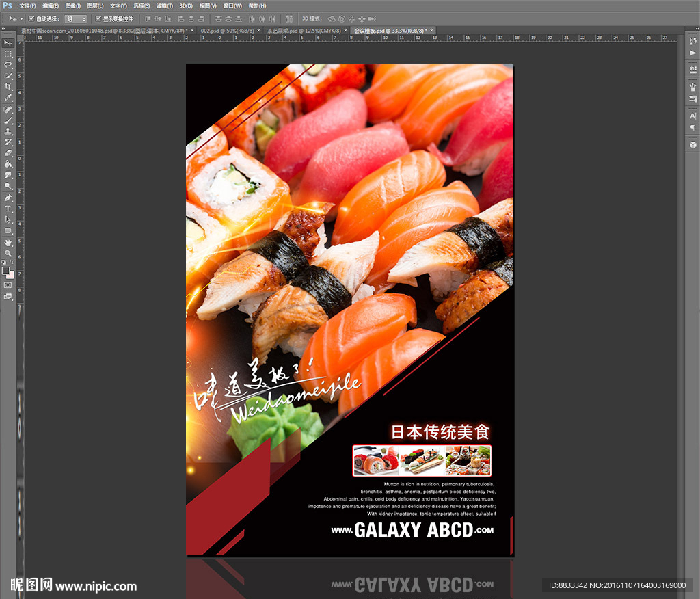Select the Horizontal Type tool
The width and height of the screenshot is (700, 599).
click(8, 209)
